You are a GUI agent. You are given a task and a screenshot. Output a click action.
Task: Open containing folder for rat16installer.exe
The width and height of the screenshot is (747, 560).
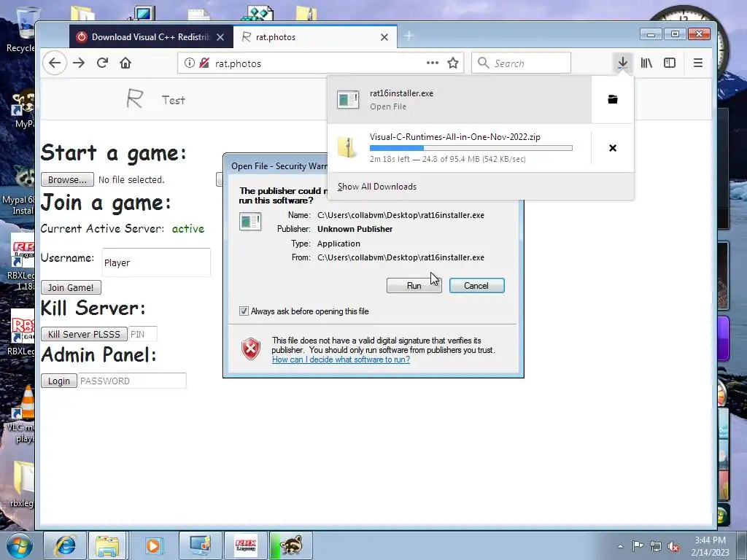[613, 99]
